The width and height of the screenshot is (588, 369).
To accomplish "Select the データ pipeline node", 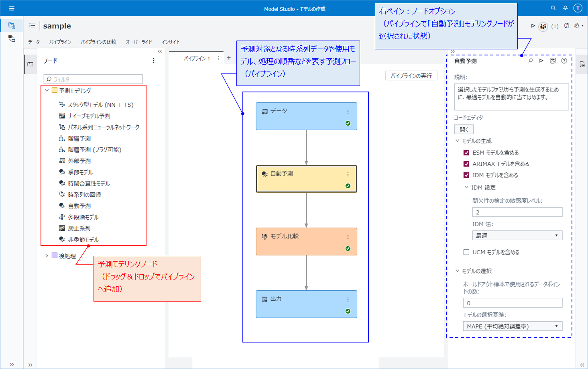I will tap(306, 116).
